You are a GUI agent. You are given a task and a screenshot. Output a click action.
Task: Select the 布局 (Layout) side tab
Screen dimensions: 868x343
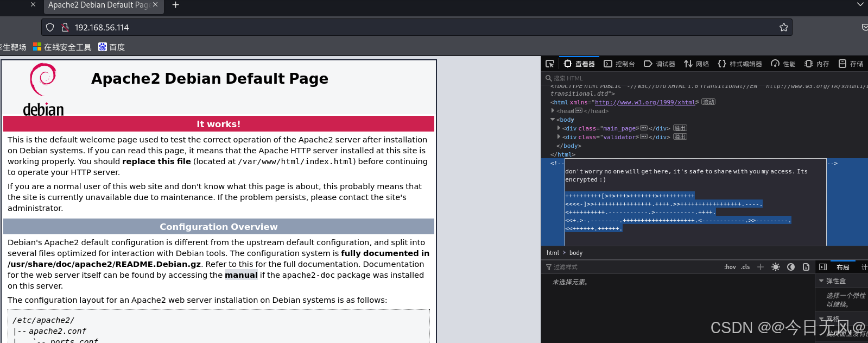click(x=843, y=267)
